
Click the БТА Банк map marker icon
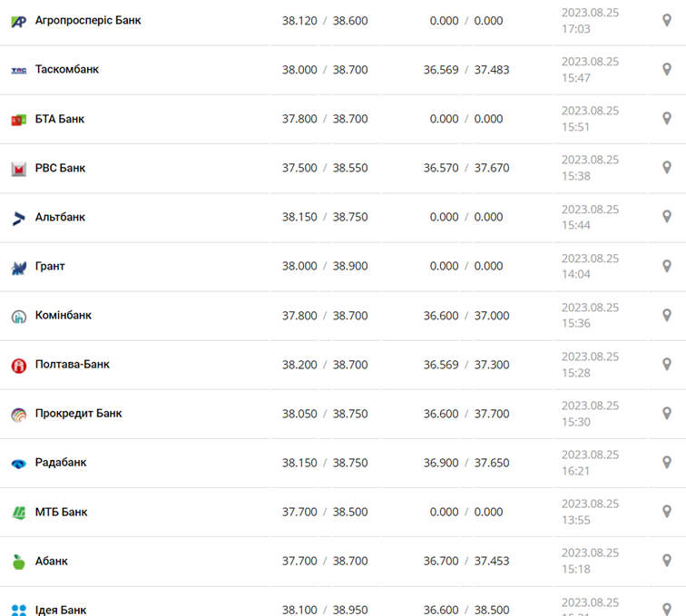(667, 119)
